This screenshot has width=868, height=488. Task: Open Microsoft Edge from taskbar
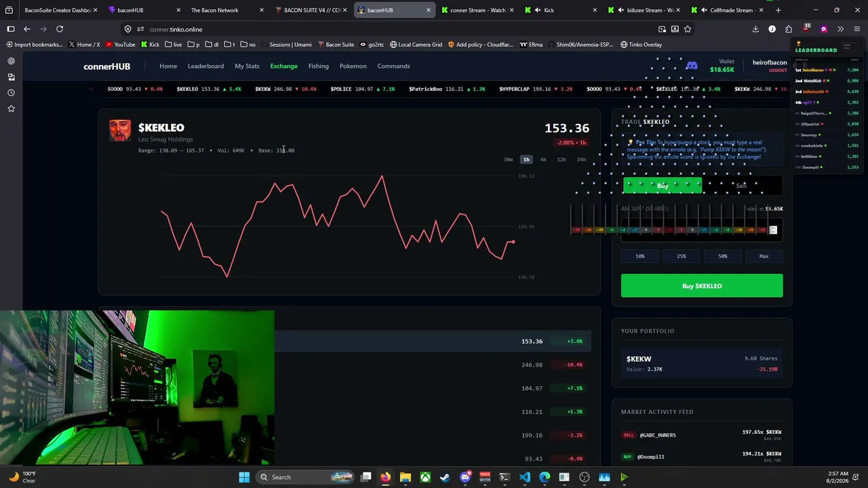point(545,477)
